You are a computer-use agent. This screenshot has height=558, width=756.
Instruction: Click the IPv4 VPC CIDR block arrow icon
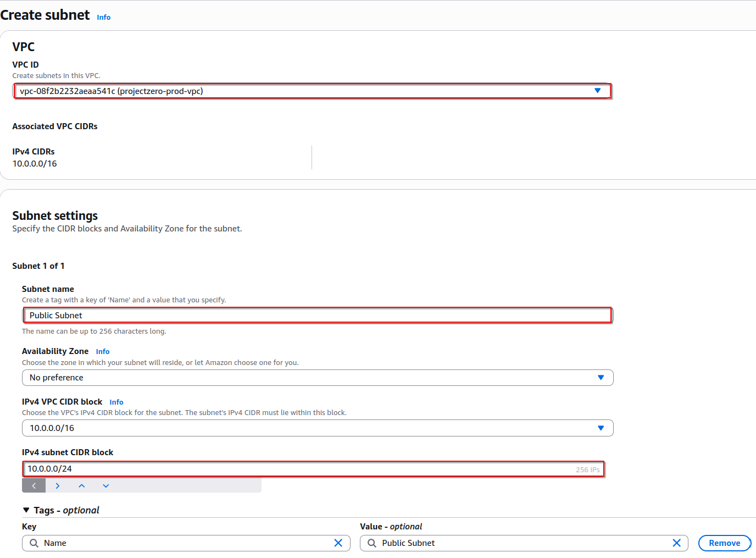click(601, 428)
